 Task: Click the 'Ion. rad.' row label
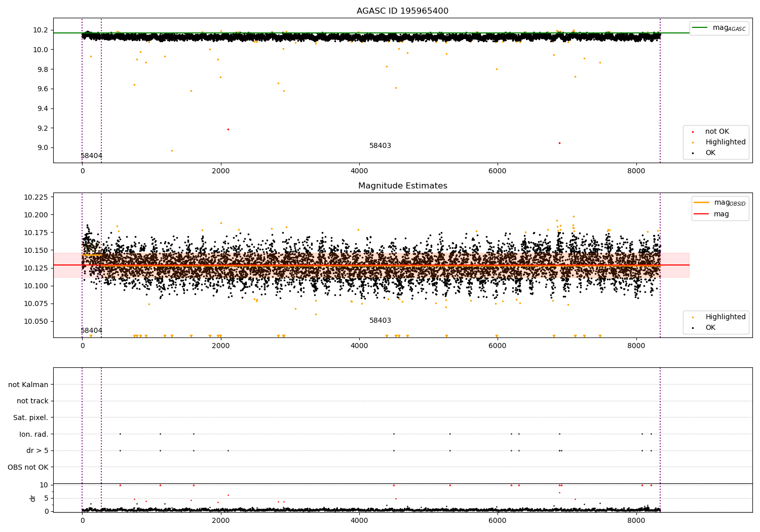pos(34,434)
